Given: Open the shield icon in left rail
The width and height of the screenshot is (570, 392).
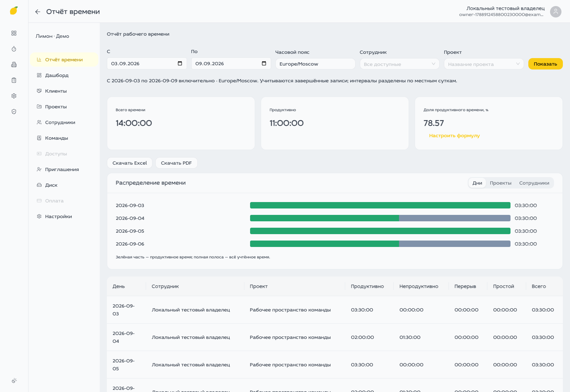Looking at the screenshot, I should [14, 112].
